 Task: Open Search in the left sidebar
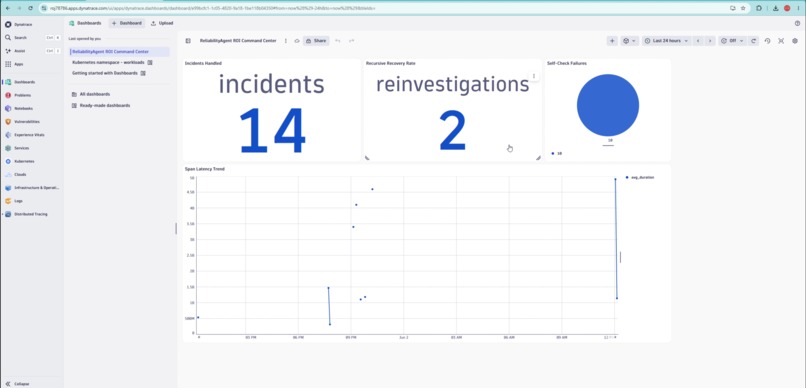coord(32,38)
